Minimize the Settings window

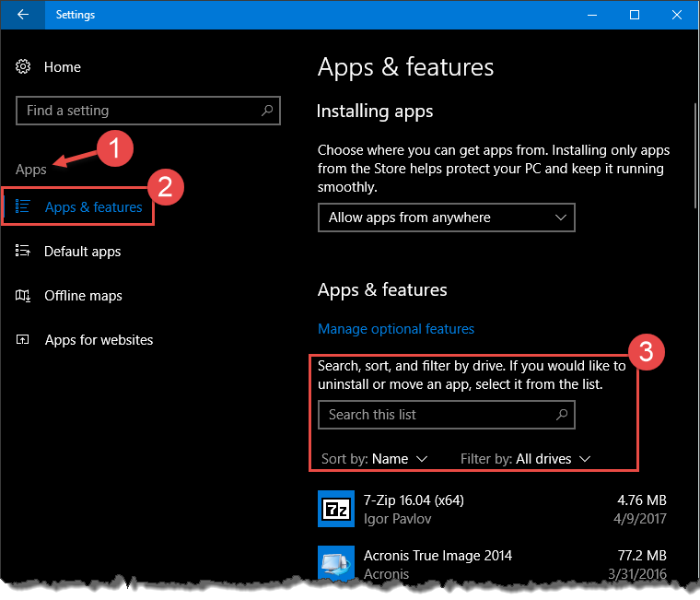592,15
